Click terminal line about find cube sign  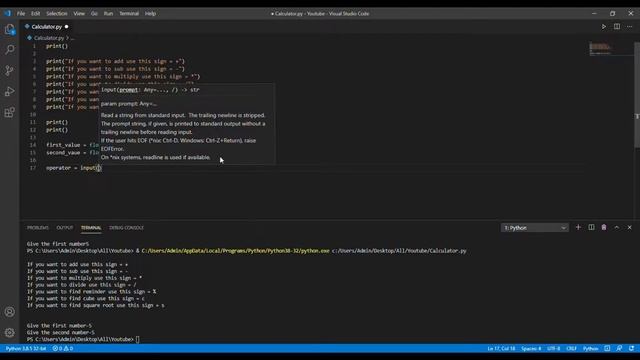[86, 298]
